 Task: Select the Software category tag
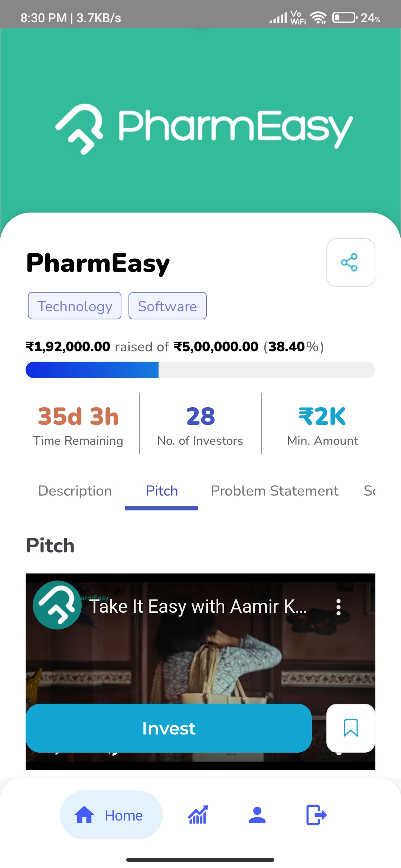point(167,306)
